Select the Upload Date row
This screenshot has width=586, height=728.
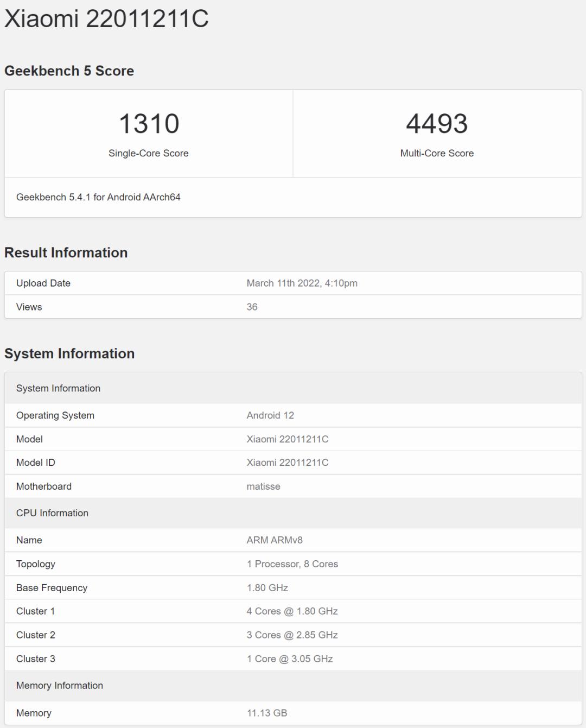coord(42,283)
